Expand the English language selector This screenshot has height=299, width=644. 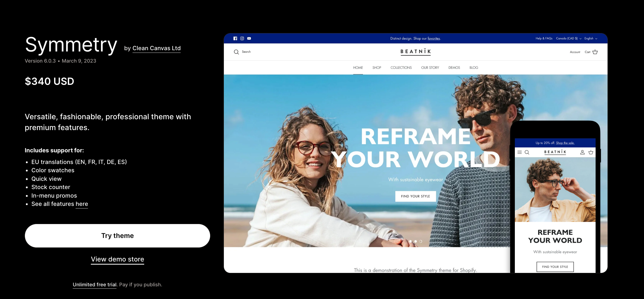(x=591, y=38)
